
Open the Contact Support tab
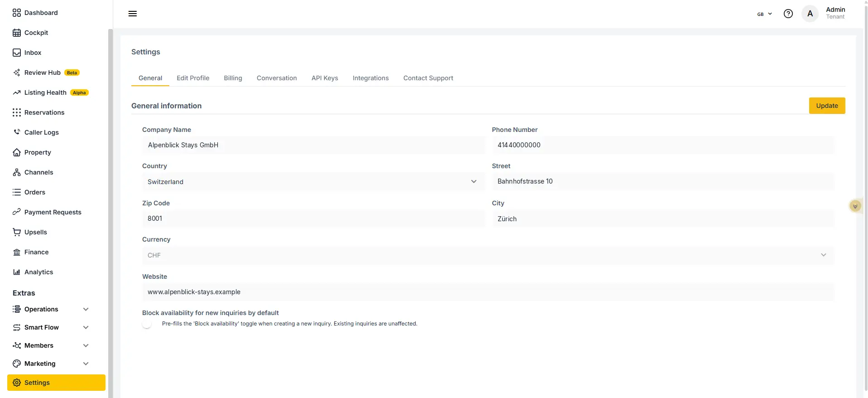(x=428, y=78)
